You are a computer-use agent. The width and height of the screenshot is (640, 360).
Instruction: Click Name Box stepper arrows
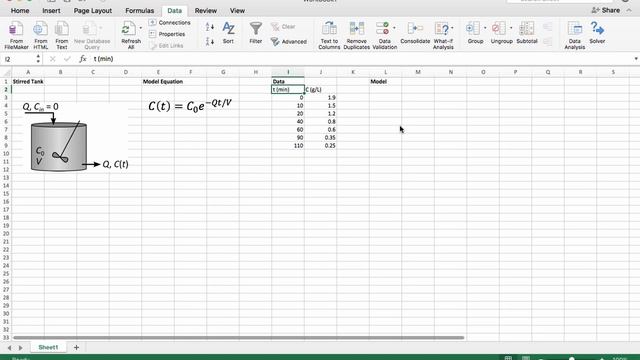pyautogui.click(x=38, y=59)
